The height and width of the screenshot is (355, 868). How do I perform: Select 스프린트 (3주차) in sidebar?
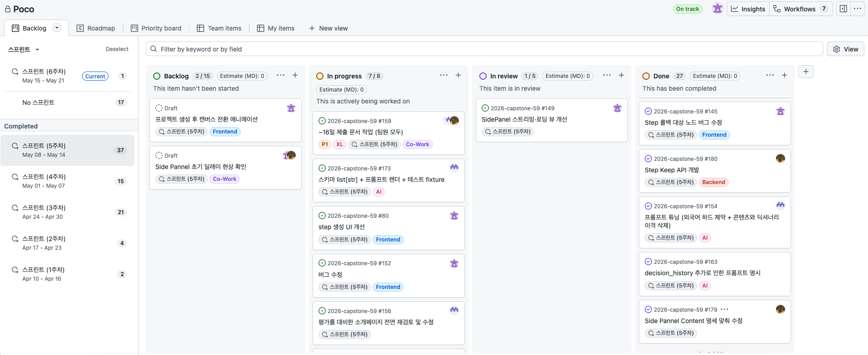68,212
